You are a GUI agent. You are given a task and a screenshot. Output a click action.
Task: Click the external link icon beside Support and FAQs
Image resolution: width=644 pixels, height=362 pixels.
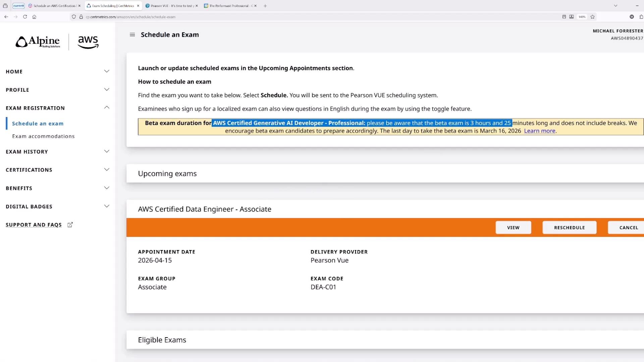click(70, 225)
